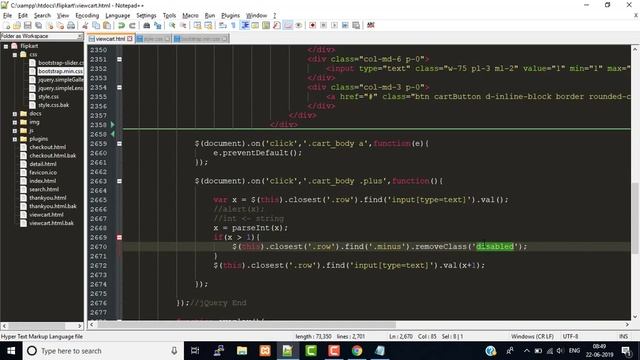Viewport: 640px width, 360px height.
Task: Start macro recording with the red button
Action: (x=313, y=25)
